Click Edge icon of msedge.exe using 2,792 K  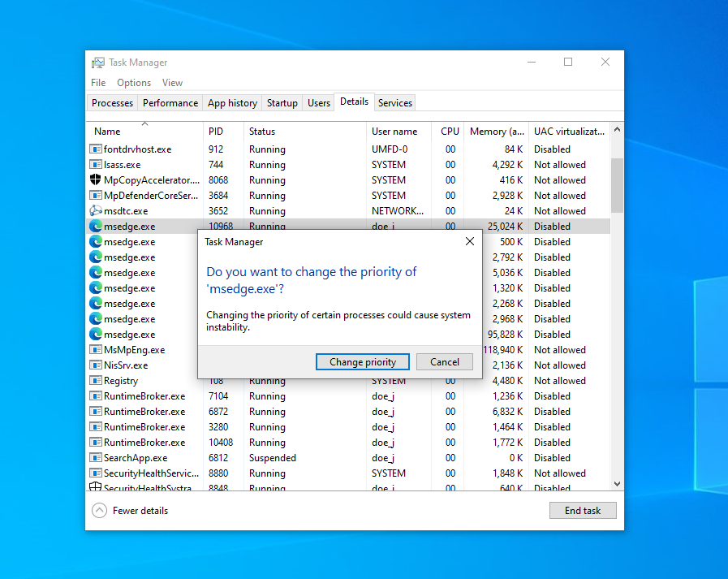tap(96, 257)
